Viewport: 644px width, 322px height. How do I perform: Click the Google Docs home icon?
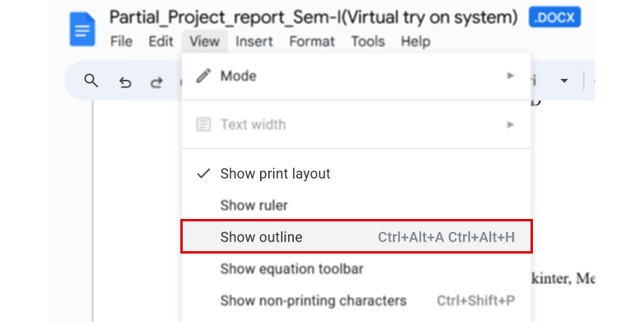pos(82,30)
